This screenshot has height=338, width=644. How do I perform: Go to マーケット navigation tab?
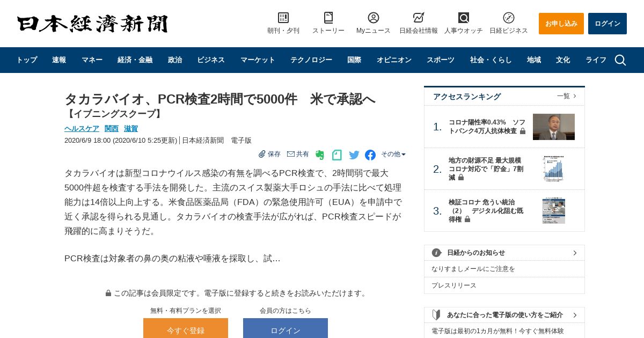(258, 60)
